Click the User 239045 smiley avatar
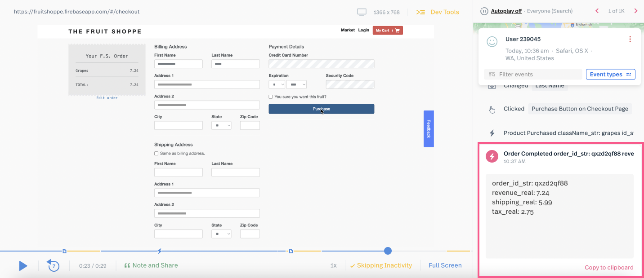This screenshot has height=278, width=644. (492, 42)
